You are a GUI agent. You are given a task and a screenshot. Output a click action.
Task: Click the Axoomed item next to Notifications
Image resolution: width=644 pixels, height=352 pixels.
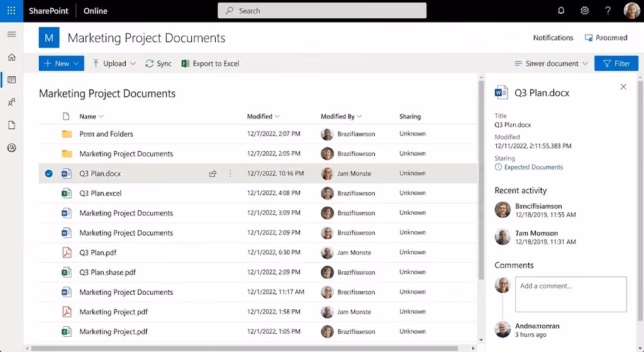point(606,38)
